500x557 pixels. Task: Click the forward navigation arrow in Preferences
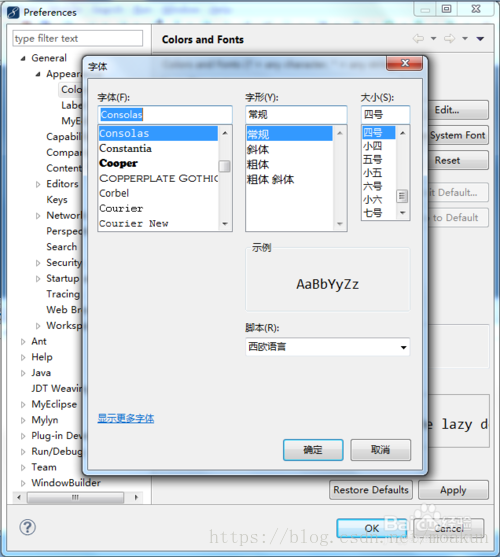449,38
